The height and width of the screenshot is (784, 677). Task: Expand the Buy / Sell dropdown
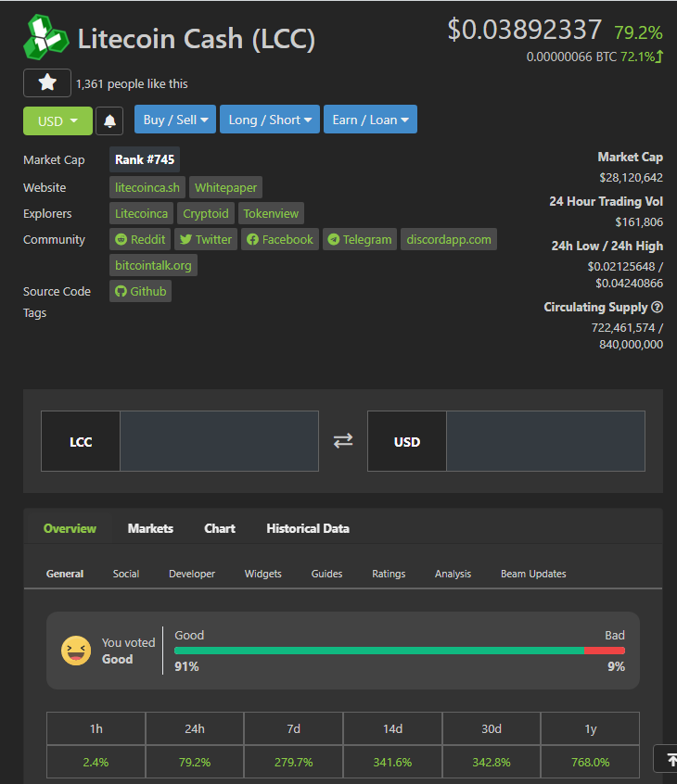(175, 120)
